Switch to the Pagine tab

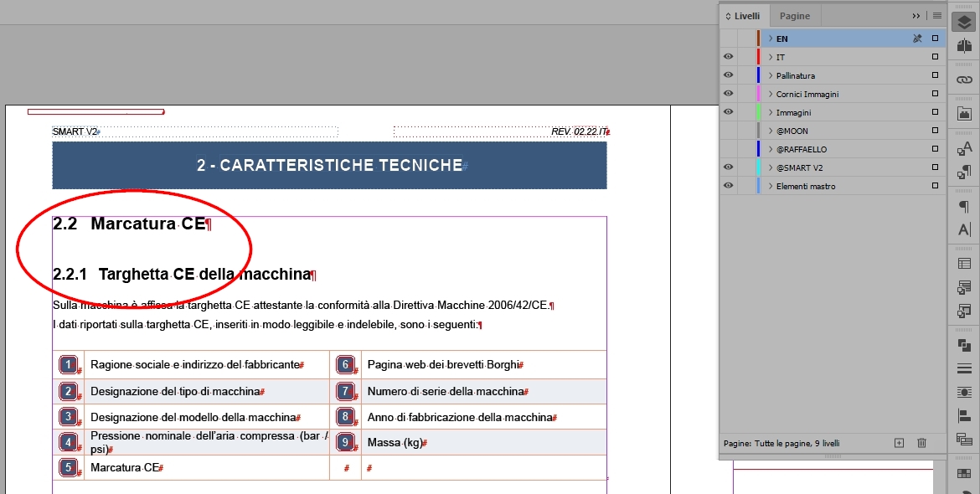(794, 15)
